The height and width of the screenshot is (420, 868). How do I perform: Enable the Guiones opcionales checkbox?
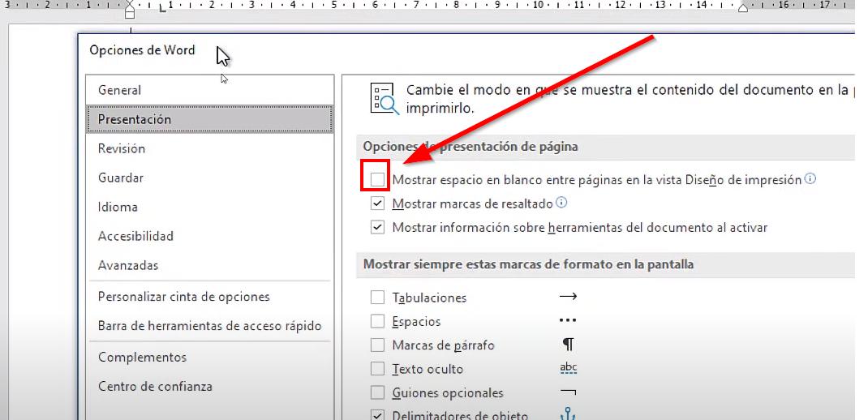pyautogui.click(x=377, y=393)
